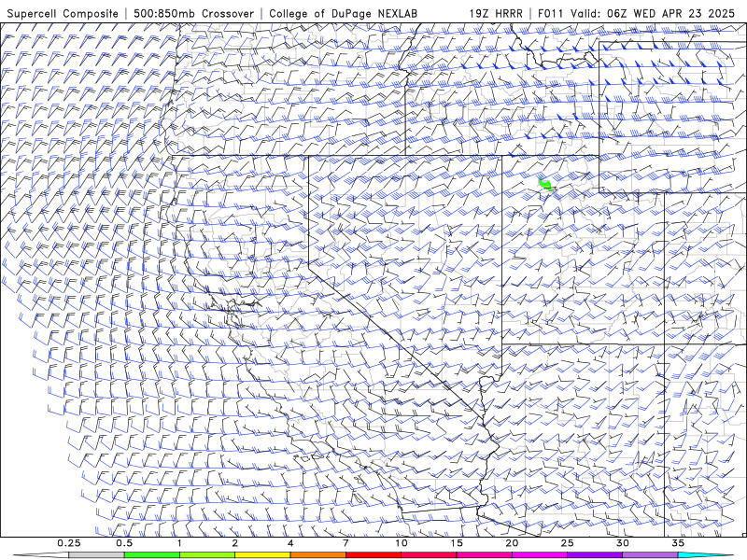
Task: Click the legend value 10
Action: click(x=402, y=543)
